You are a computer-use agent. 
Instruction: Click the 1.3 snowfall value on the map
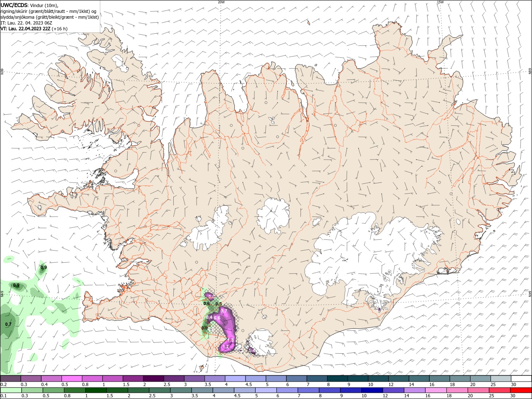231,340
